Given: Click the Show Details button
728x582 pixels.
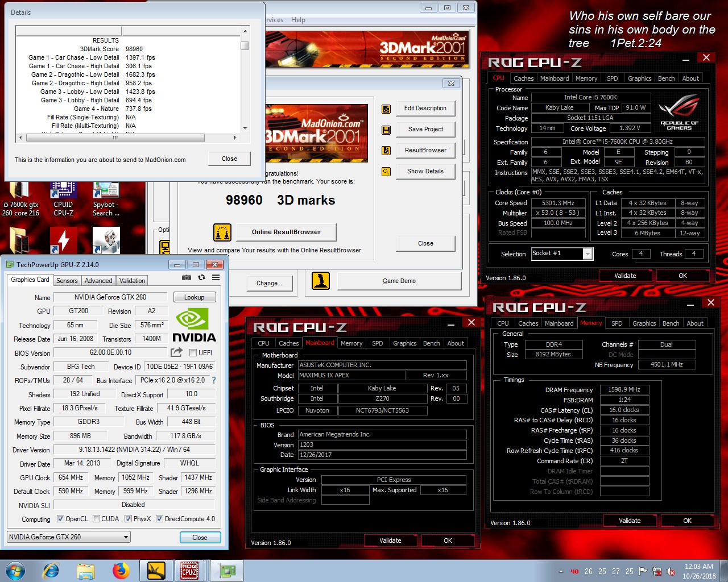Looking at the screenshot, I should tap(425, 171).
